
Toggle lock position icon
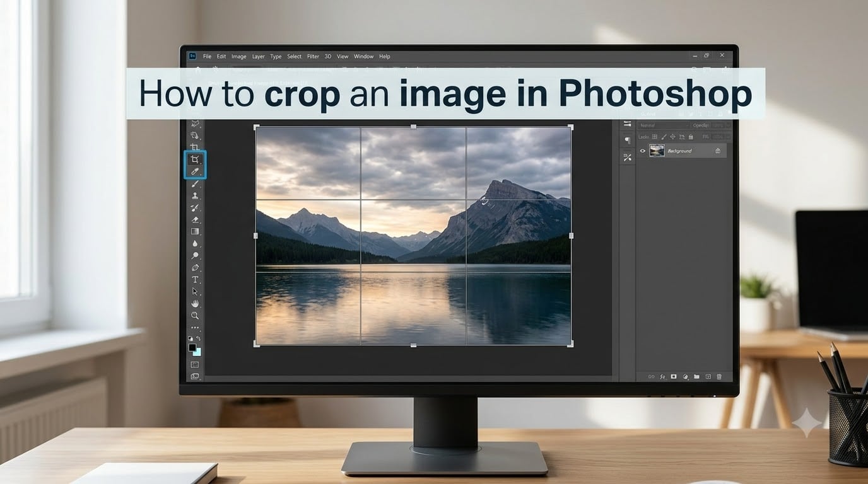672,137
